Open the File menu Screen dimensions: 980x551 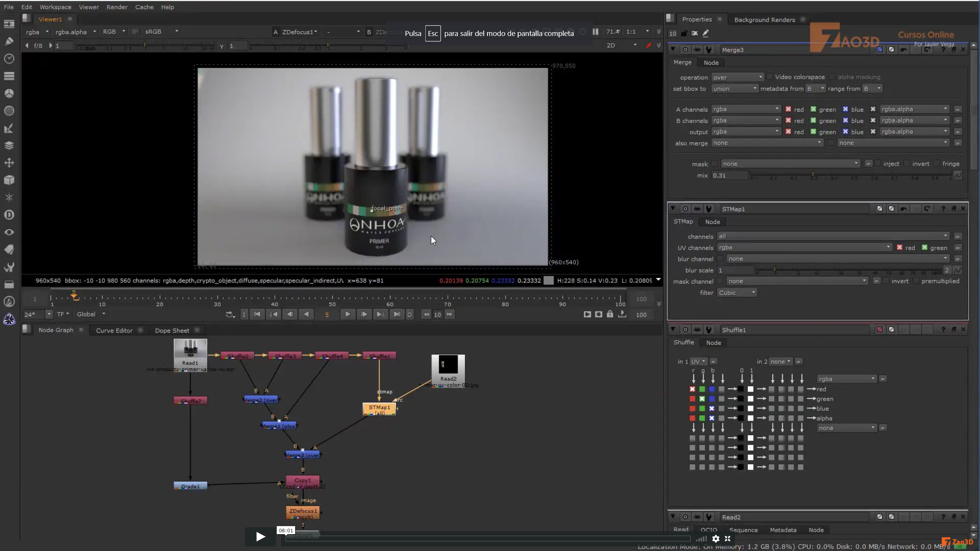pos(9,7)
